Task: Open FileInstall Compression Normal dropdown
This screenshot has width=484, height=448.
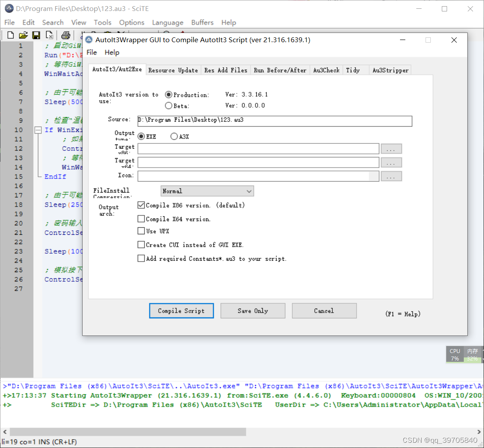Action: (207, 191)
